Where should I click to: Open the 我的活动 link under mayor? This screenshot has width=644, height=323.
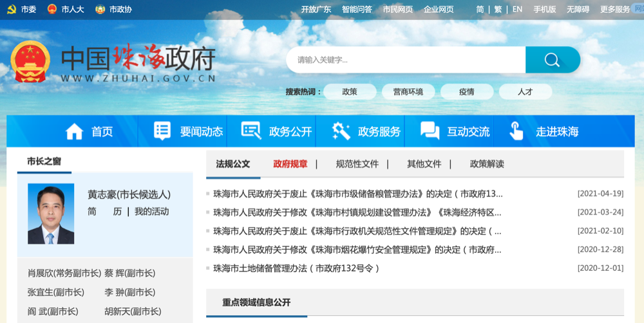click(151, 212)
